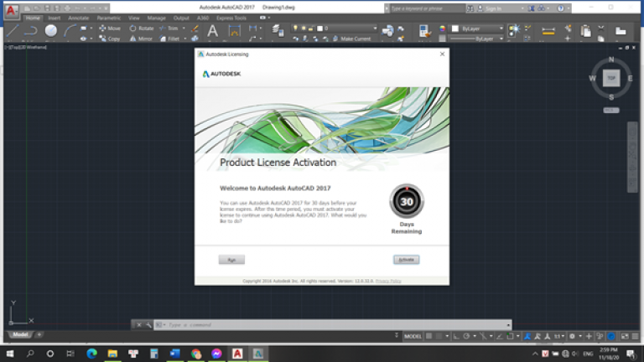Click the Plot/print icon in Quick Access toolbar
Screen dimensions: 644x362
point(67,8)
